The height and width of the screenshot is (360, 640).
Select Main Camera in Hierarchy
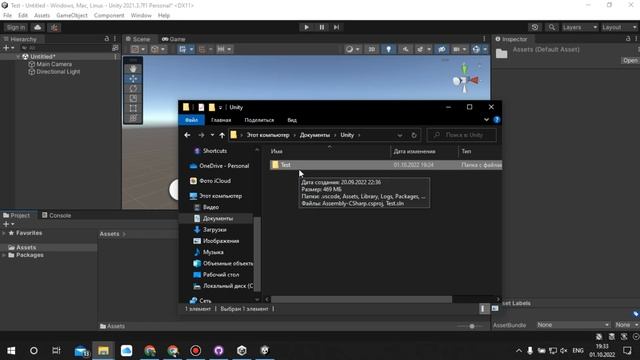[54, 64]
